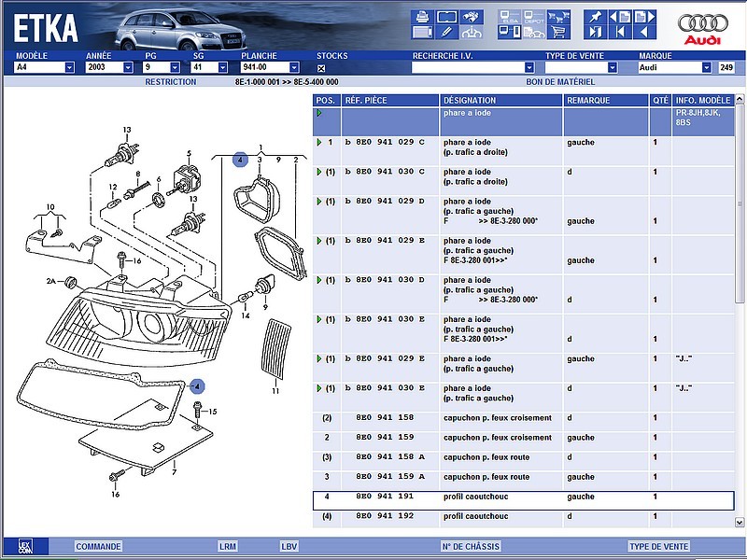
Task: Click the LRM button
Action: (228, 547)
